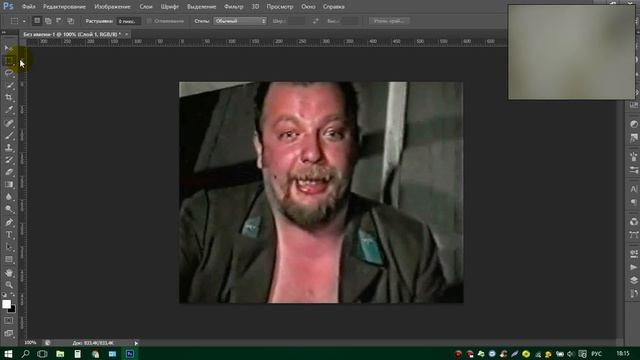This screenshot has height=360, width=640.
Task: Select the Move tool
Action: pyautogui.click(x=8, y=48)
